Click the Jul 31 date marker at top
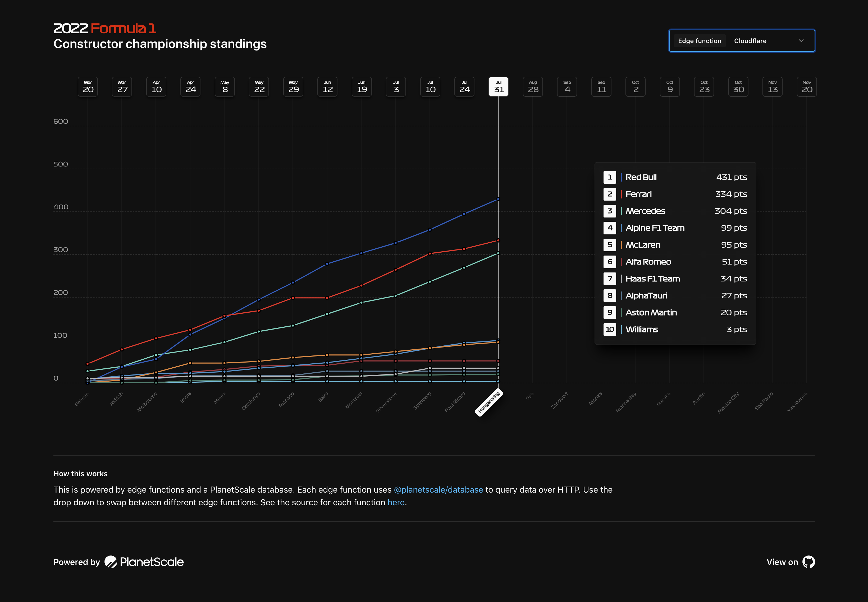Image resolution: width=868 pixels, height=602 pixels. (x=499, y=87)
